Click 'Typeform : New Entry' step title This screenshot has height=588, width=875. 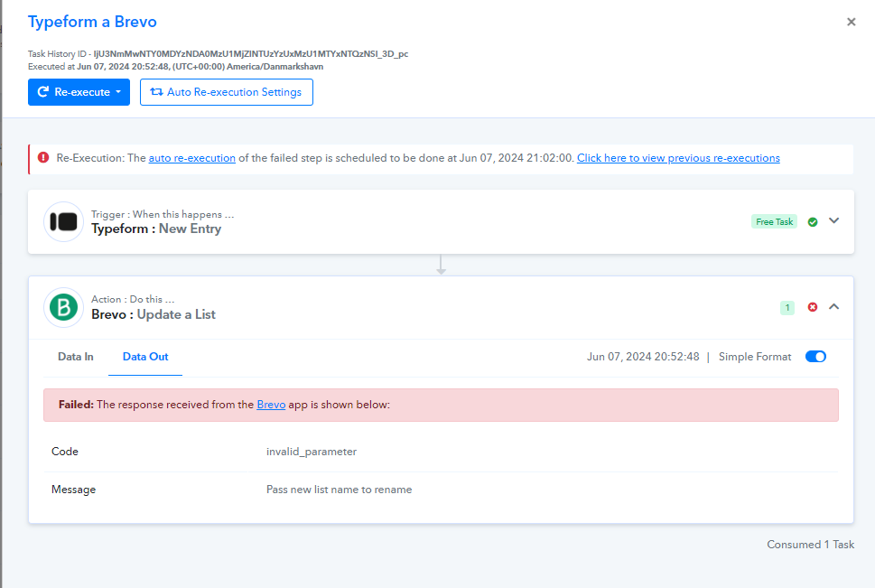(156, 229)
